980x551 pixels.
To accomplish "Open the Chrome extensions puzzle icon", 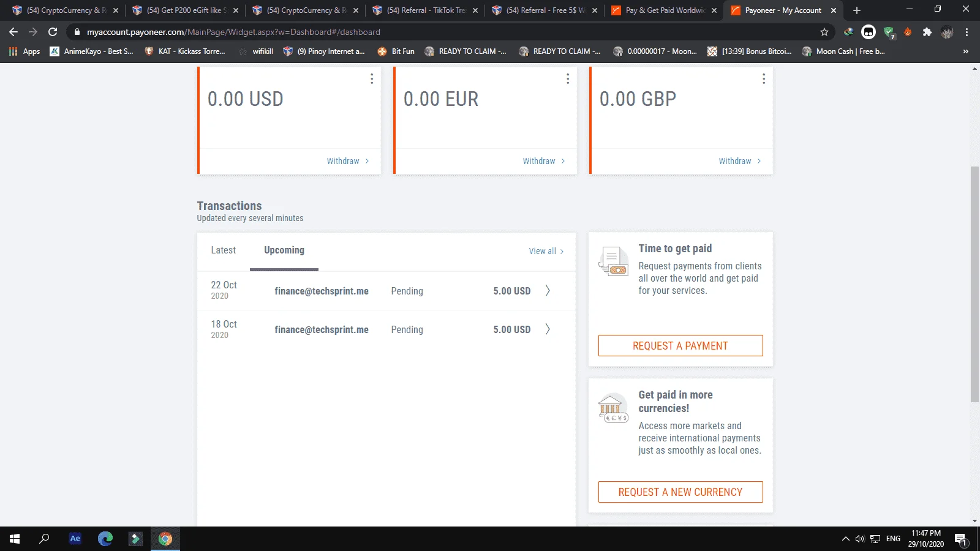I will click(927, 32).
